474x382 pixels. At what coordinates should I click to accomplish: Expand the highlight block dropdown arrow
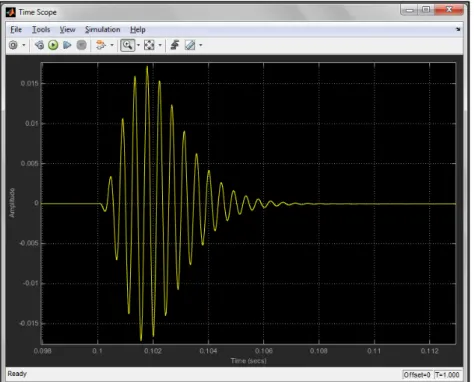click(112, 45)
